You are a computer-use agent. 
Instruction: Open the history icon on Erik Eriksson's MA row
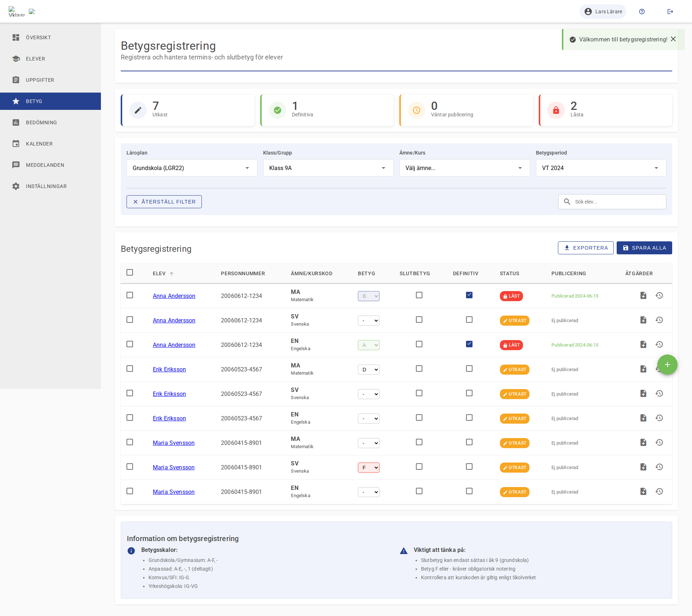tap(660, 369)
